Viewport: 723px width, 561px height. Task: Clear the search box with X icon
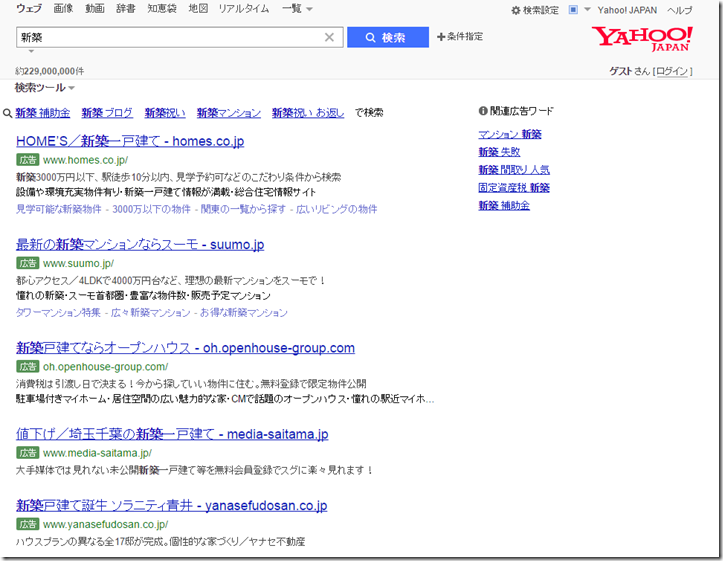coord(329,37)
